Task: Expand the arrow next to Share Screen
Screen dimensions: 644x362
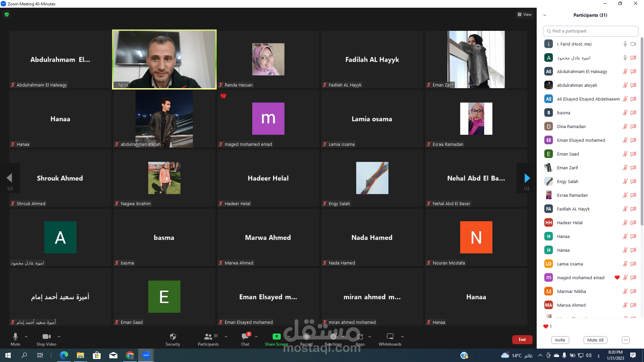Action: (x=289, y=336)
